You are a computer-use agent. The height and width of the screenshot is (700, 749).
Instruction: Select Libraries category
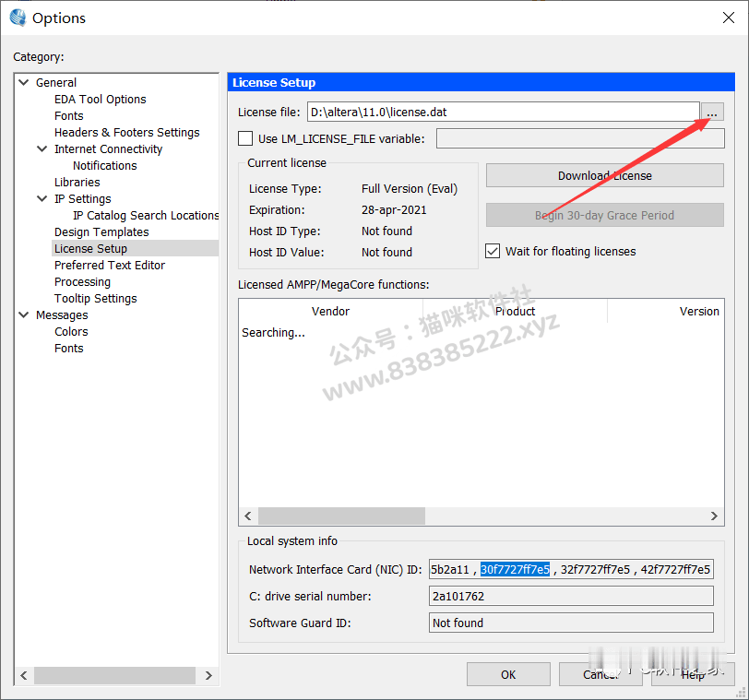point(77,183)
